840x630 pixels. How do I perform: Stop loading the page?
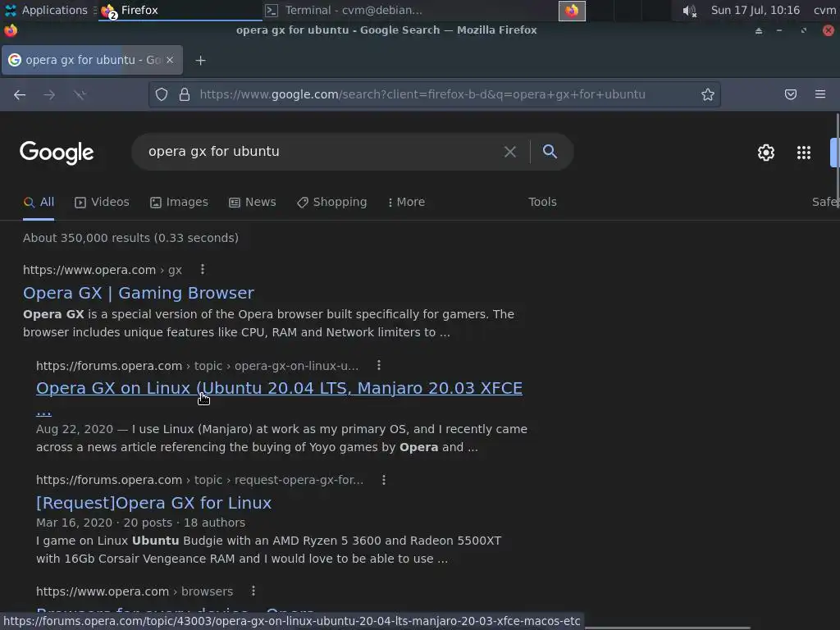pos(80,95)
